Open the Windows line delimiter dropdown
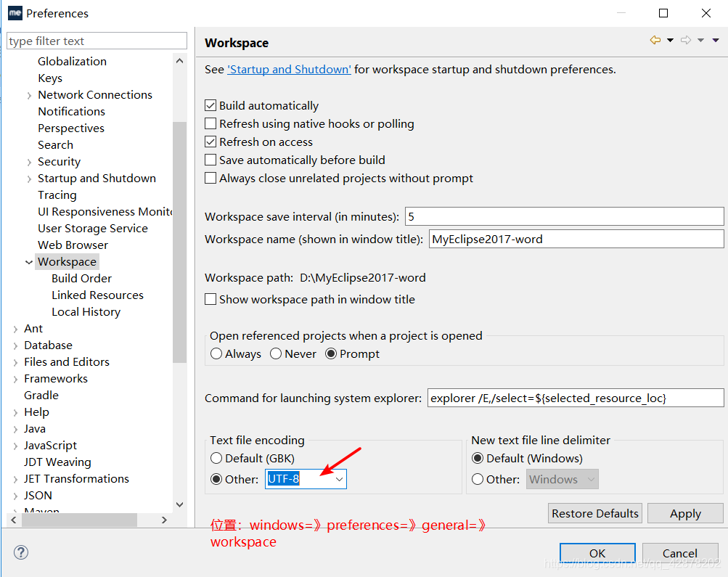 tap(563, 479)
